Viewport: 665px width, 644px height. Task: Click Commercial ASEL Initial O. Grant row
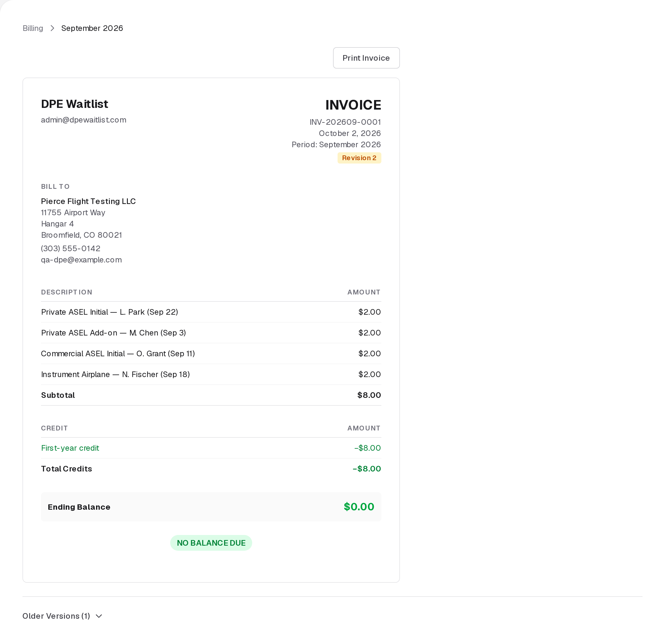211,353
